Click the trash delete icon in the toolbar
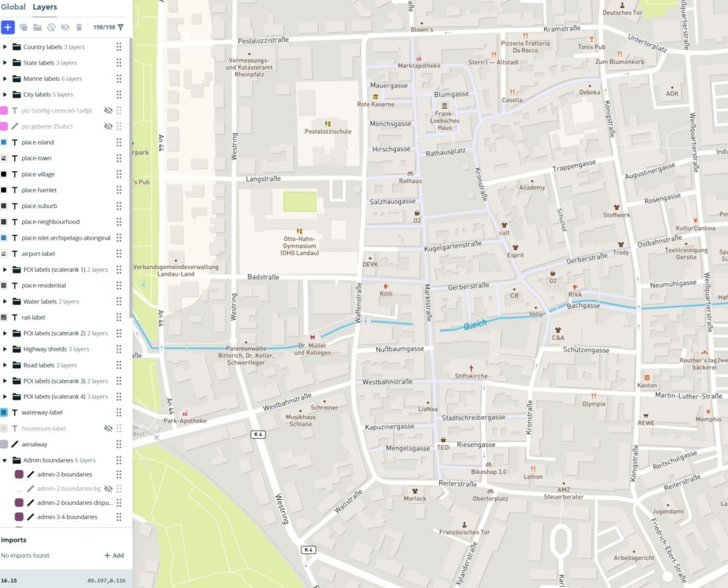Image resolution: width=728 pixels, height=588 pixels. coord(79,27)
